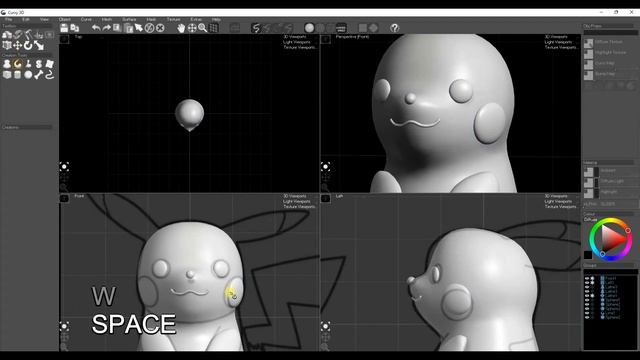Click the Bump Map slot thumbnail
The height and width of the screenshot is (360, 640).
[x=588, y=75]
